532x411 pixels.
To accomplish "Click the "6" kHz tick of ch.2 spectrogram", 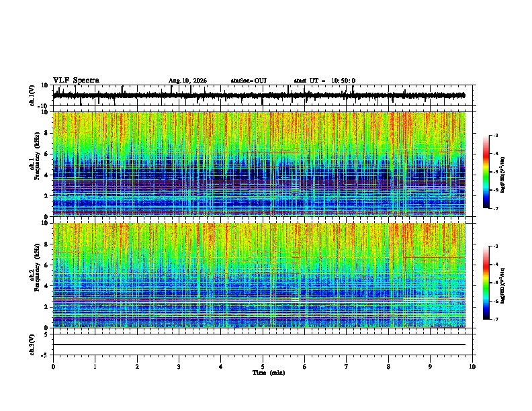I will 47,265.
